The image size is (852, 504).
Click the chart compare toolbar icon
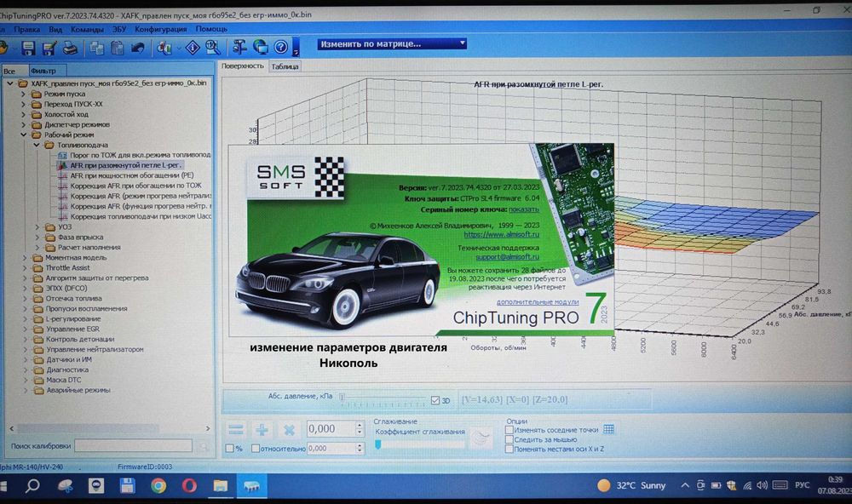tap(164, 49)
